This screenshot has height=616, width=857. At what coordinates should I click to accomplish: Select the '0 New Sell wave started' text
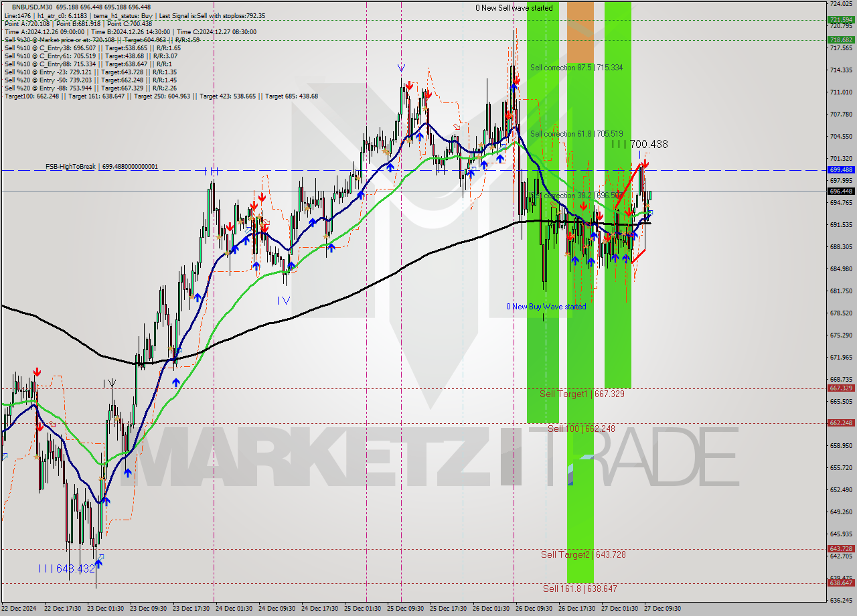point(514,8)
